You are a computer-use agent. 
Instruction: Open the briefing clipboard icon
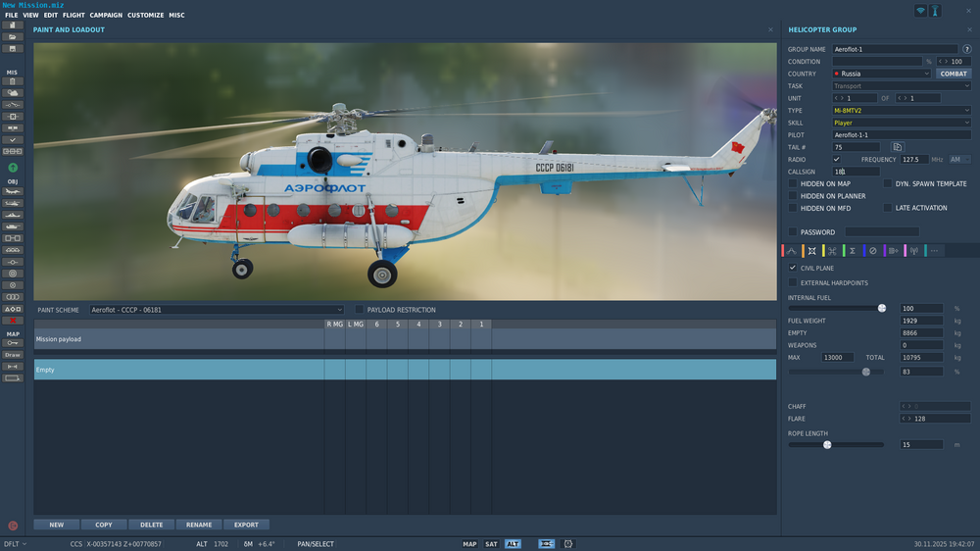pyautogui.click(x=12, y=81)
